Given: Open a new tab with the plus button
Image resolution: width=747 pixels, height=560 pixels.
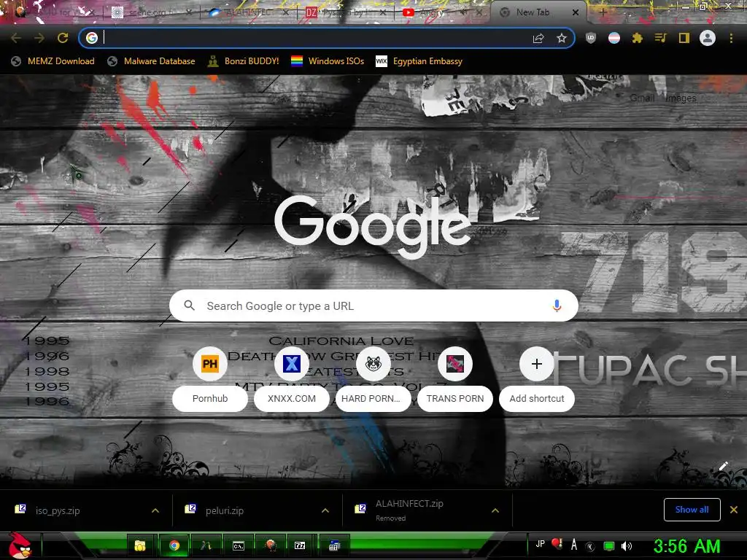Looking at the screenshot, I should (603, 12).
